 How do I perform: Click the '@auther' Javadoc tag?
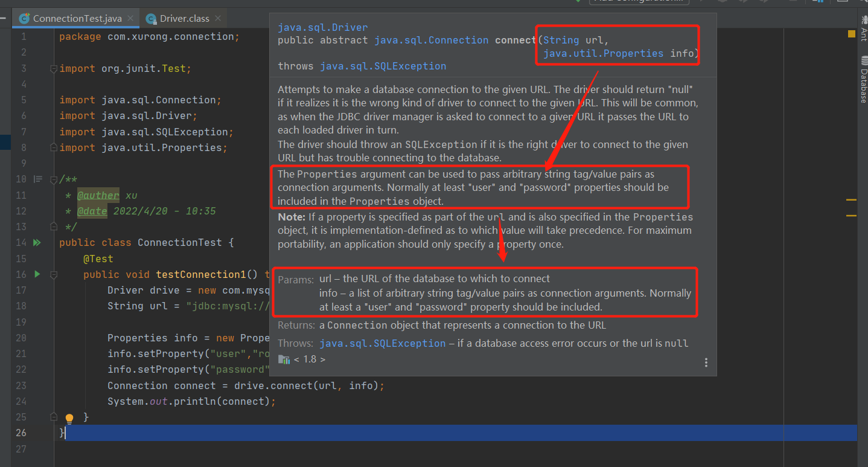pyautogui.click(x=98, y=195)
